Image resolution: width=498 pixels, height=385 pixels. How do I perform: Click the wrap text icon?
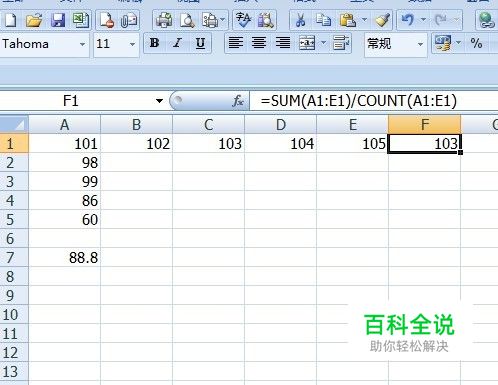[341, 43]
